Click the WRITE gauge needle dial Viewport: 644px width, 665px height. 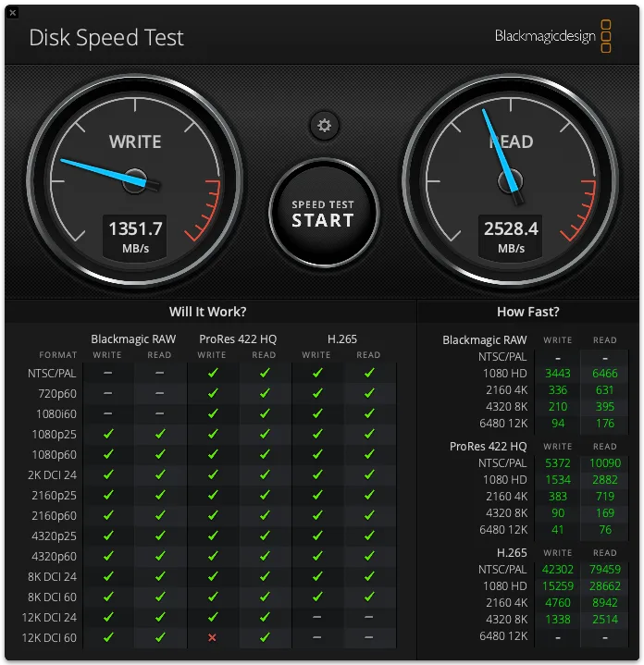tap(135, 181)
